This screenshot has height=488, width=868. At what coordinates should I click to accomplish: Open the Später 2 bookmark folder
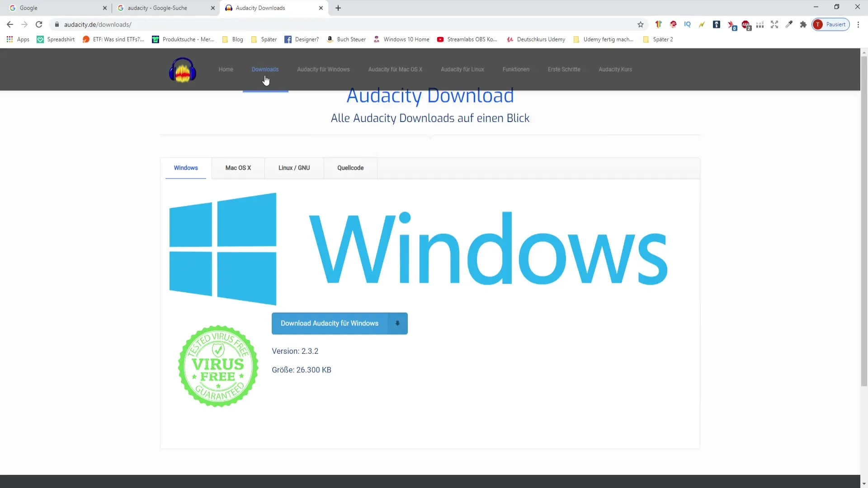[x=658, y=39]
